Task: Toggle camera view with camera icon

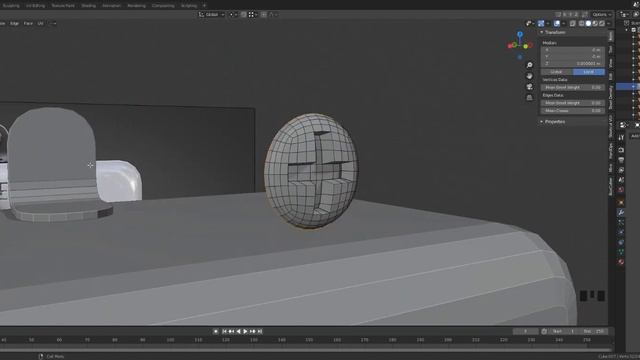Action: [x=529, y=87]
